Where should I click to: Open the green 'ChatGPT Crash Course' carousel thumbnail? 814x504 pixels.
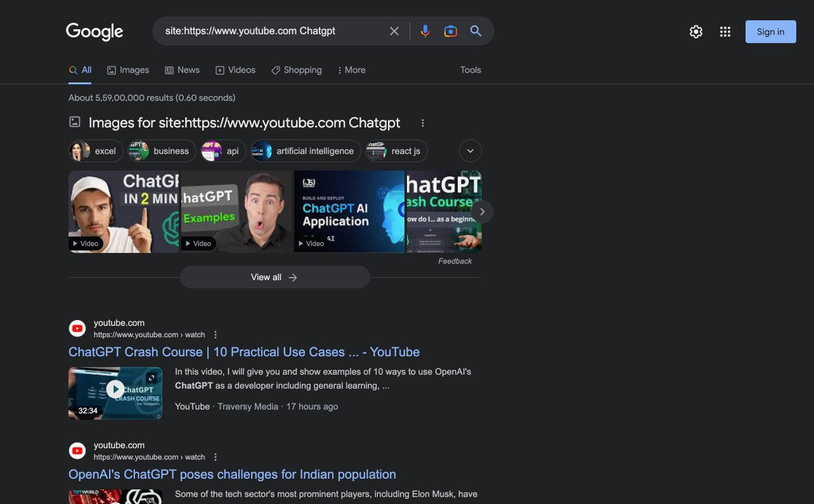click(x=444, y=212)
